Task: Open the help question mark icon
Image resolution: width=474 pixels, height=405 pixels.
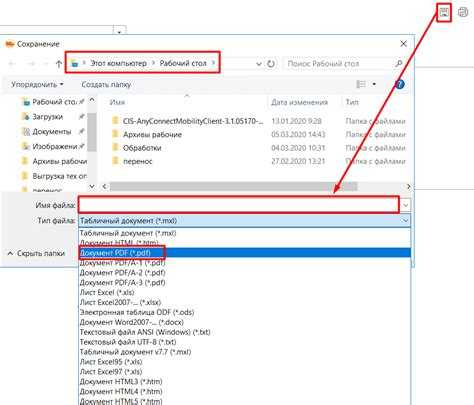Action: pyautogui.click(x=400, y=84)
